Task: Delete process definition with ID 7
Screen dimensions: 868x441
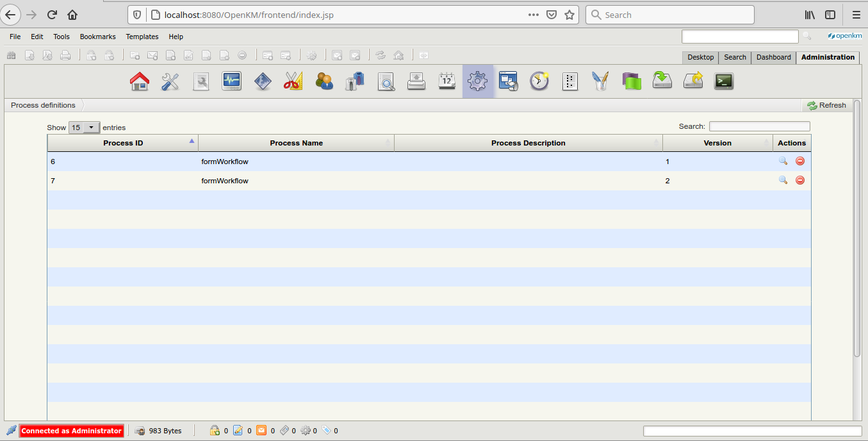Action: point(799,181)
